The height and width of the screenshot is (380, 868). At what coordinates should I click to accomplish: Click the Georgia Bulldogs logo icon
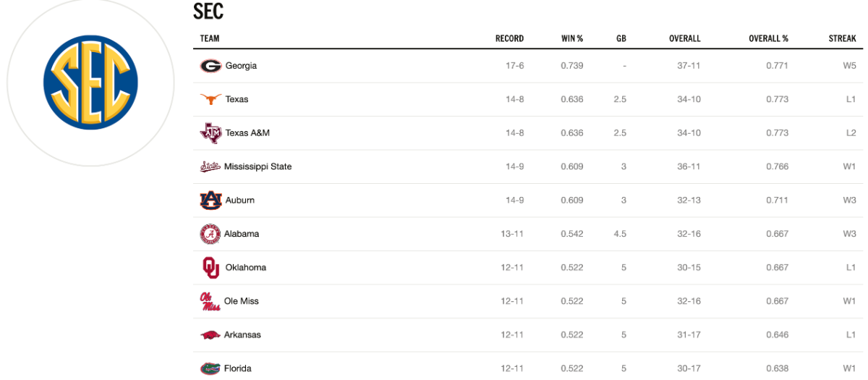tap(210, 66)
